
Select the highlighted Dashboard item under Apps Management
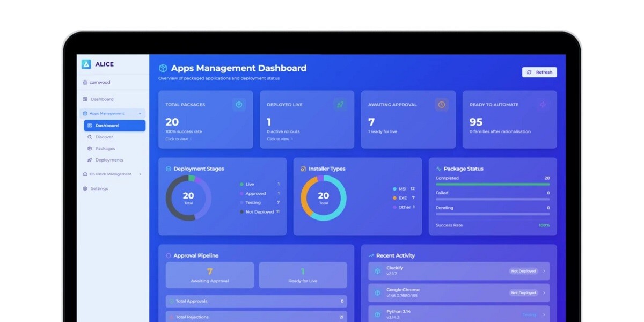coord(114,126)
